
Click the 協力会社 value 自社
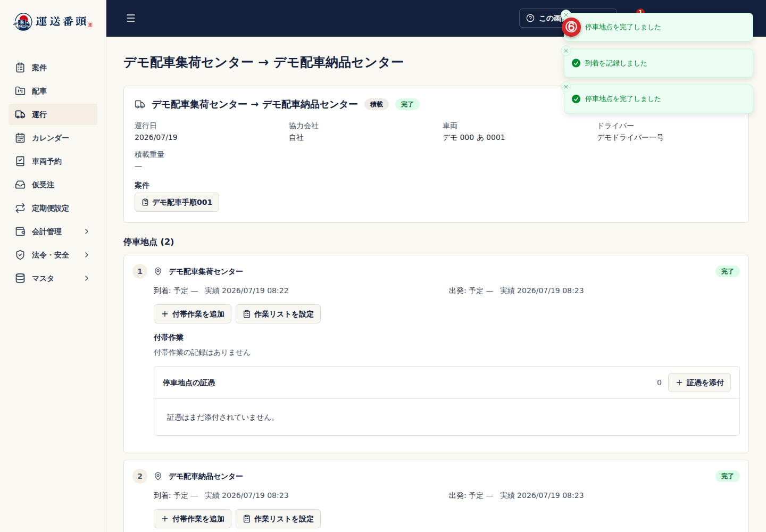pyautogui.click(x=296, y=137)
